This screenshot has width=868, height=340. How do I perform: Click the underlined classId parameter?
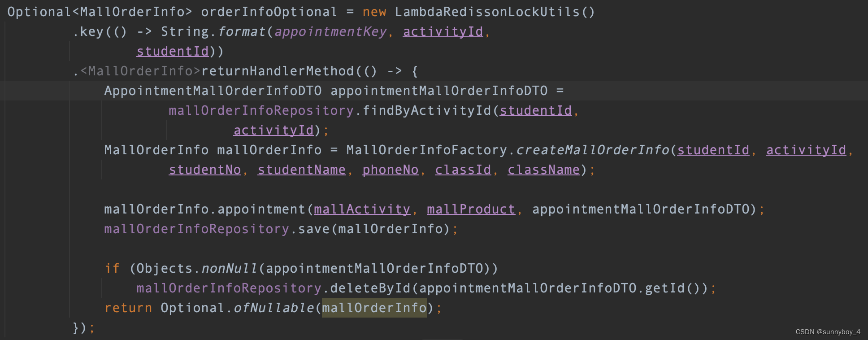click(x=463, y=170)
